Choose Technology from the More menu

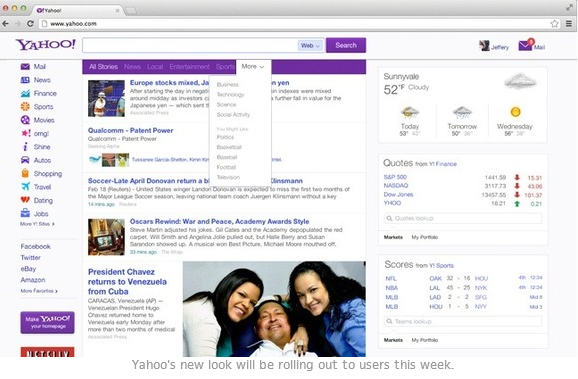pyautogui.click(x=230, y=95)
